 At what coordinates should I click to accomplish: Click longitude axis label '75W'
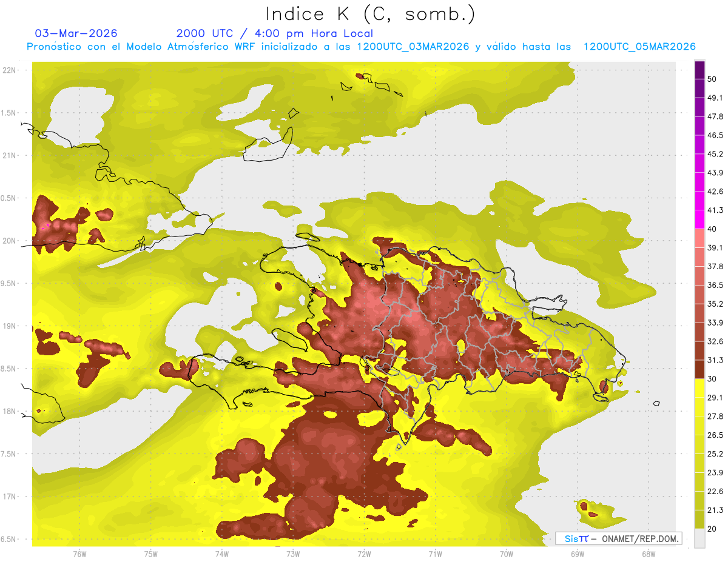(x=151, y=554)
